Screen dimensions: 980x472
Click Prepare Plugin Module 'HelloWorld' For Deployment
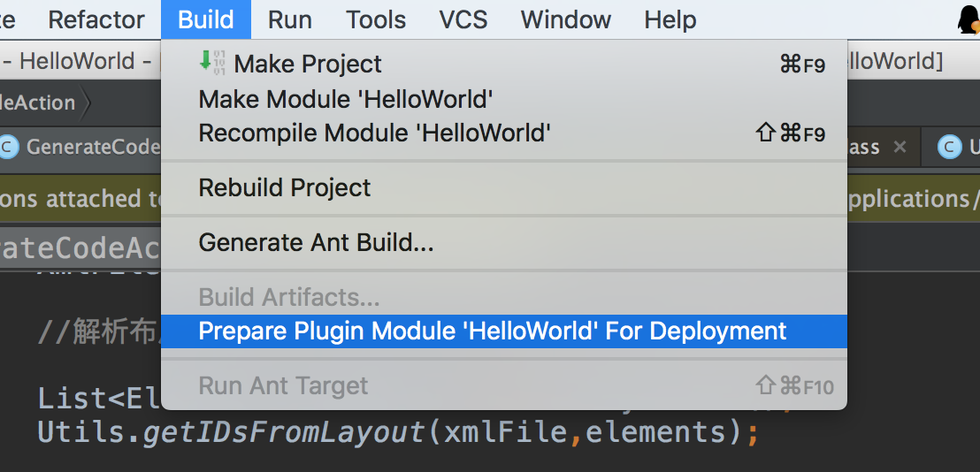pos(492,331)
